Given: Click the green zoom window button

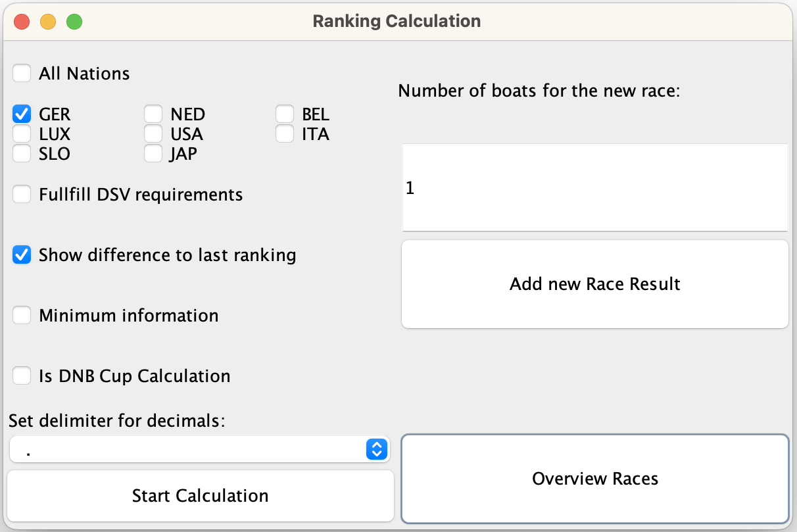Looking at the screenshot, I should (x=74, y=21).
